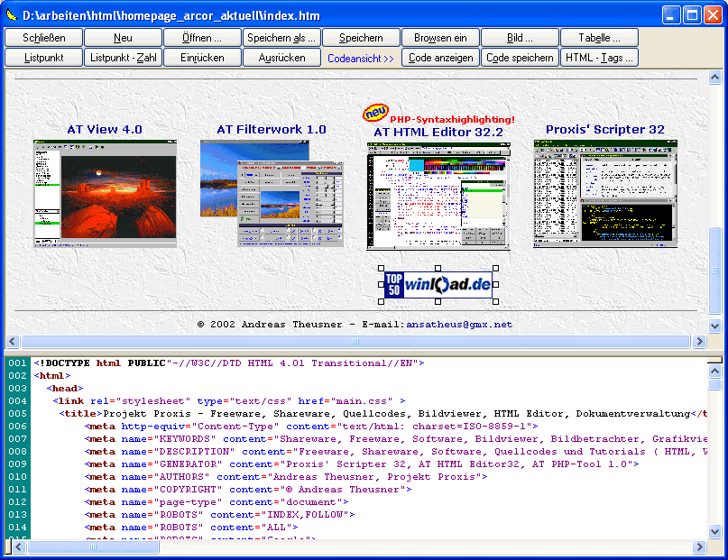
Task: Click the code pane scroll left arrow
Action: (19, 547)
